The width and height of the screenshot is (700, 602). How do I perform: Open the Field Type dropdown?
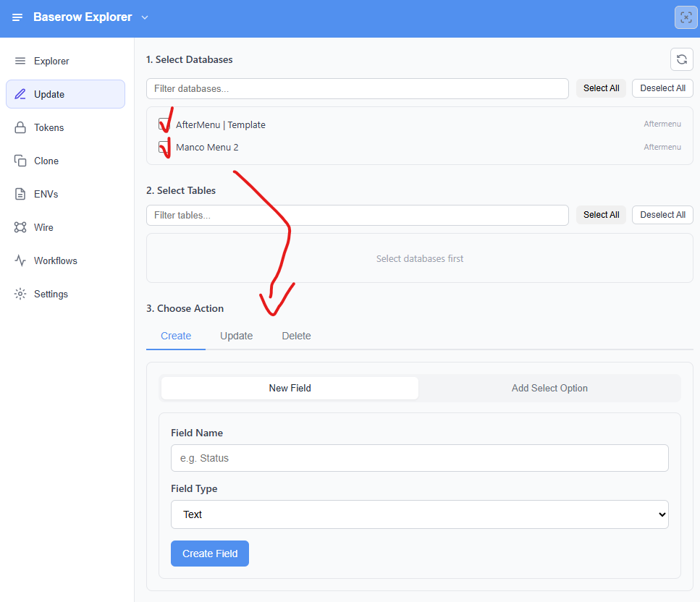click(x=419, y=514)
